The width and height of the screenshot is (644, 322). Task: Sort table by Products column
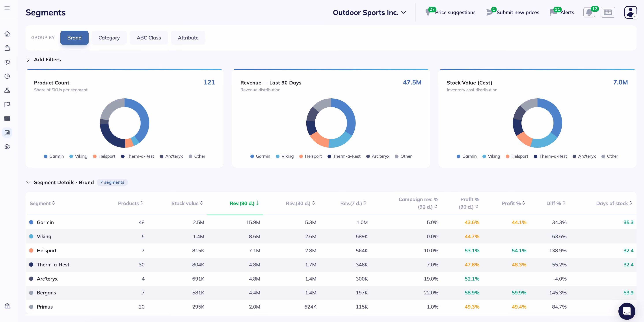pos(131,203)
